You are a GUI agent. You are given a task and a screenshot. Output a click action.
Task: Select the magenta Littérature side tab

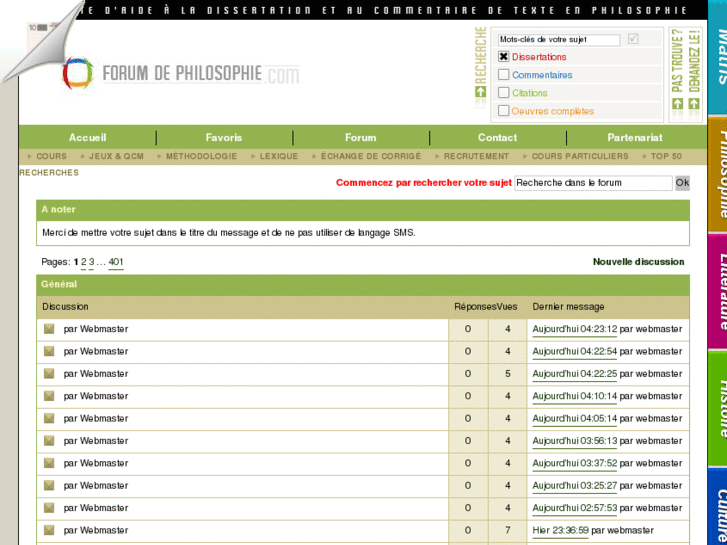[x=718, y=291]
